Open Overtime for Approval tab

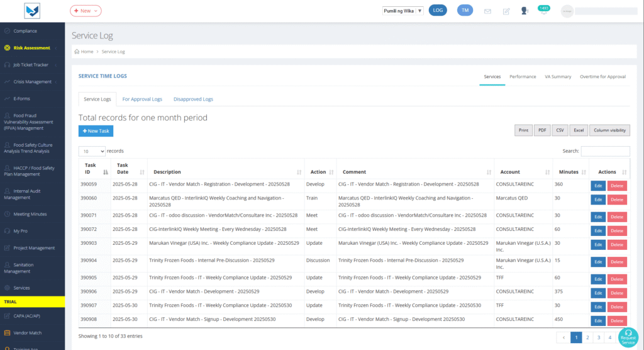tap(602, 77)
